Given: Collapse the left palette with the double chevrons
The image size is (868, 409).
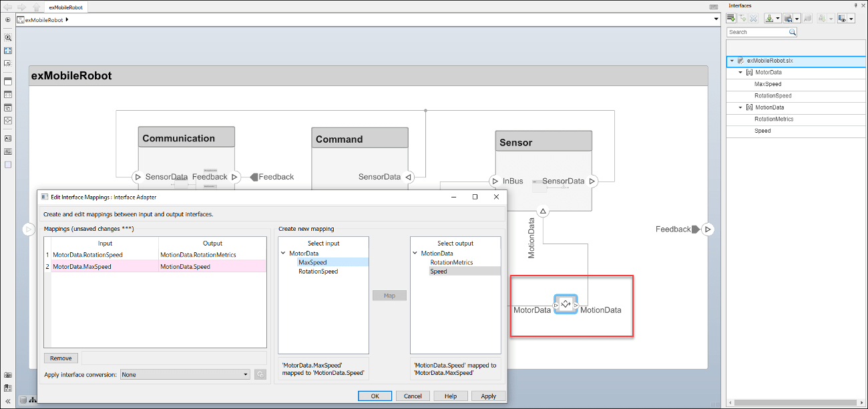Looking at the screenshot, I should coord(7,401).
